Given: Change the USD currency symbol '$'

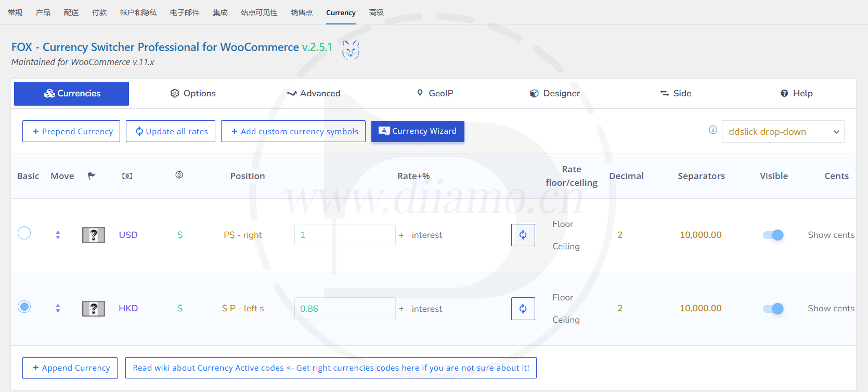Looking at the screenshot, I should coord(180,235).
